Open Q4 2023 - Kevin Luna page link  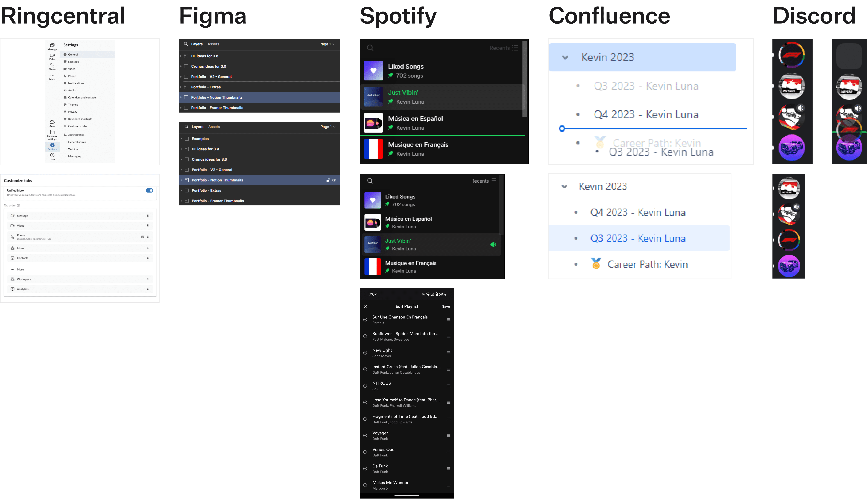coord(638,212)
